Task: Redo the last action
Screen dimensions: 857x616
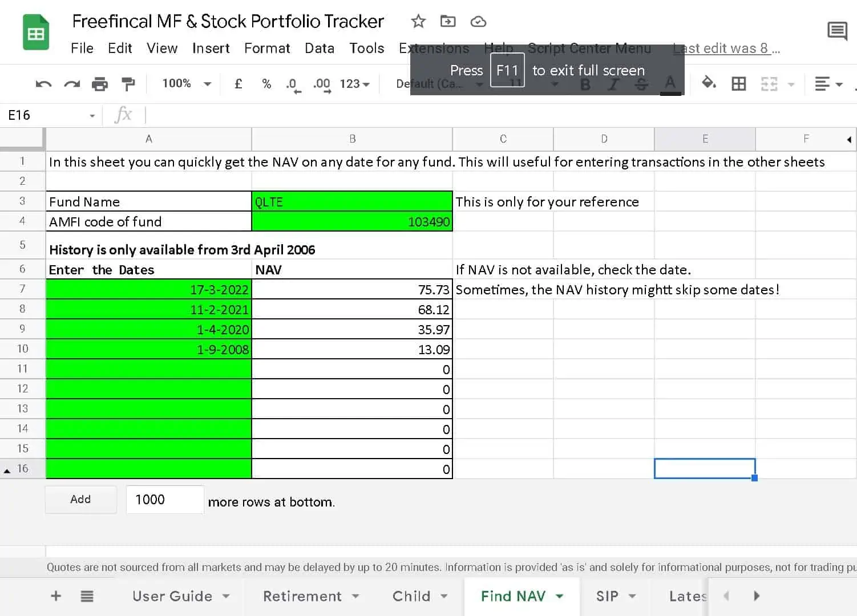Action: pos(72,84)
